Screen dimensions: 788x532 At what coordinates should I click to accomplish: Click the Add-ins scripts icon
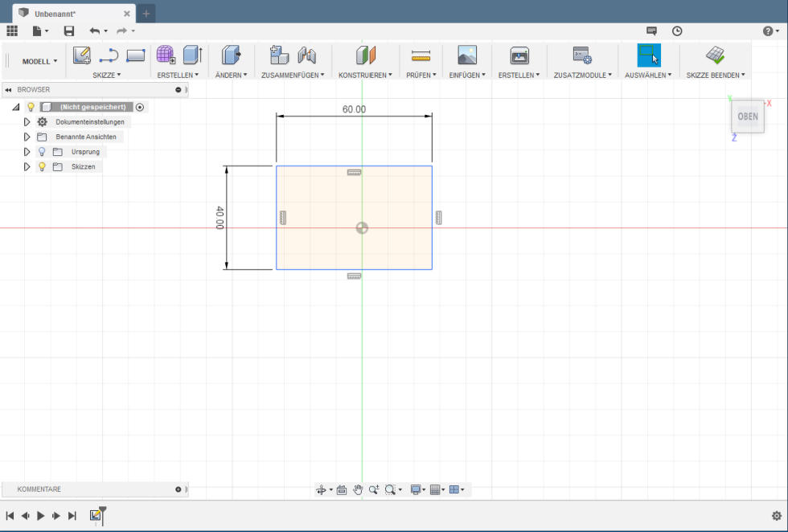tap(582, 55)
